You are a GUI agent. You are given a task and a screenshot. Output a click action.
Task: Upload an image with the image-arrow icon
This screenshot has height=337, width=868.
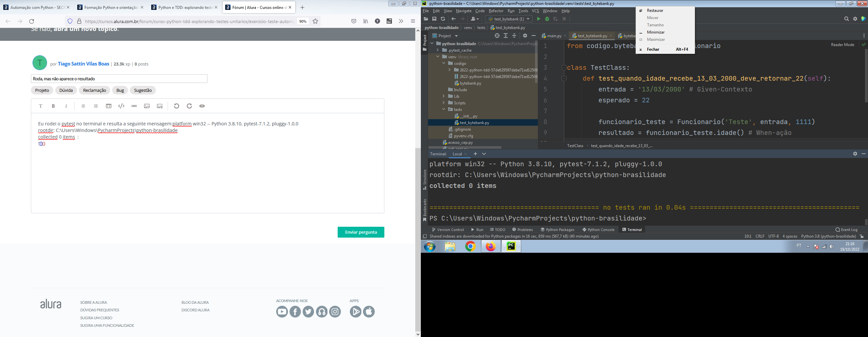click(160, 106)
